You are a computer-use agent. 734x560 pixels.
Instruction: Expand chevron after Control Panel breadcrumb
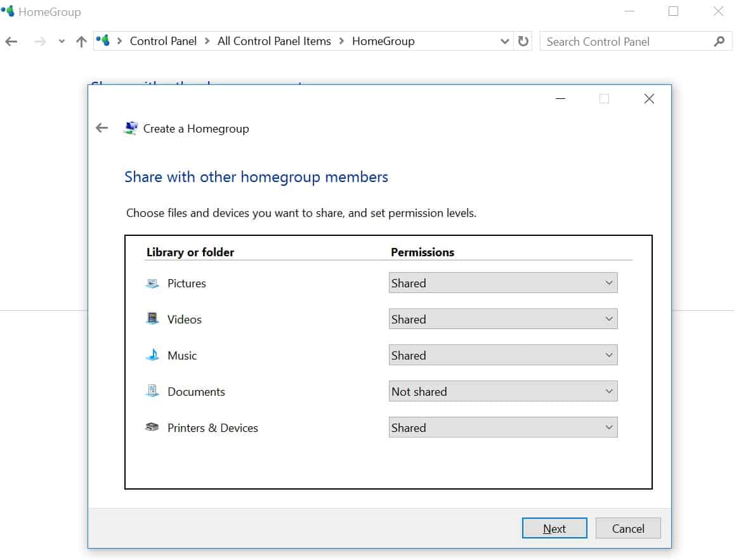(207, 41)
